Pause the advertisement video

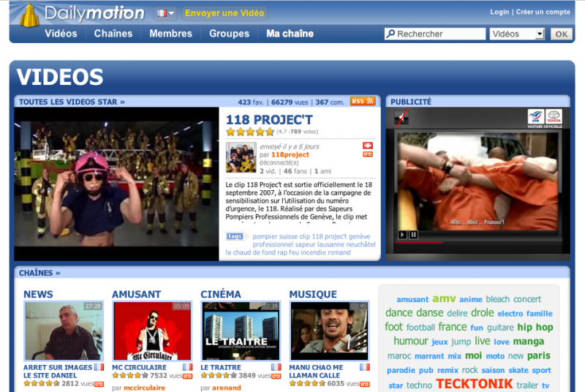tap(413, 235)
